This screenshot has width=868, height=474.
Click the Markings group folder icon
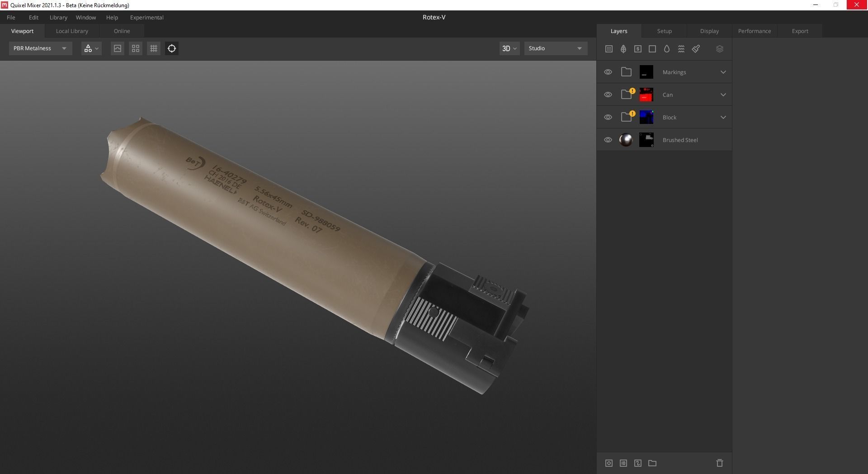click(x=626, y=72)
